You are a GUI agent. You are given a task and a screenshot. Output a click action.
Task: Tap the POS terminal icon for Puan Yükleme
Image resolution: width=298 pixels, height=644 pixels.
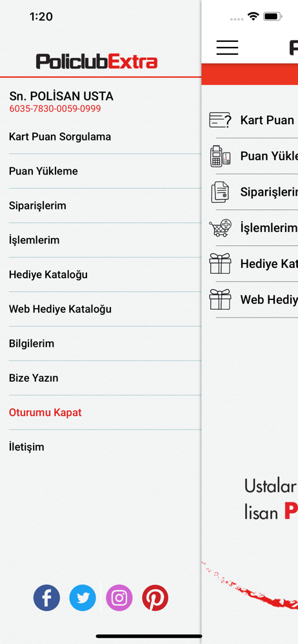pos(220,156)
